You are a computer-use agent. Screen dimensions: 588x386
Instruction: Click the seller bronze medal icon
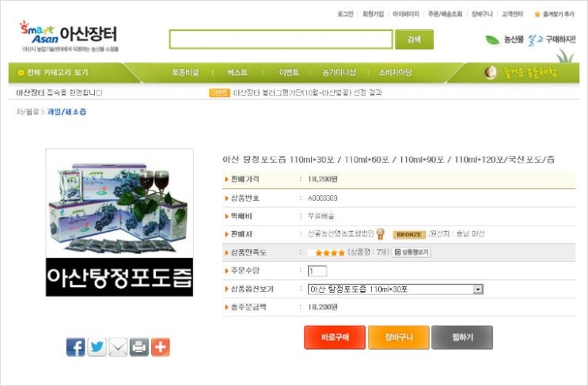point(381,234)
